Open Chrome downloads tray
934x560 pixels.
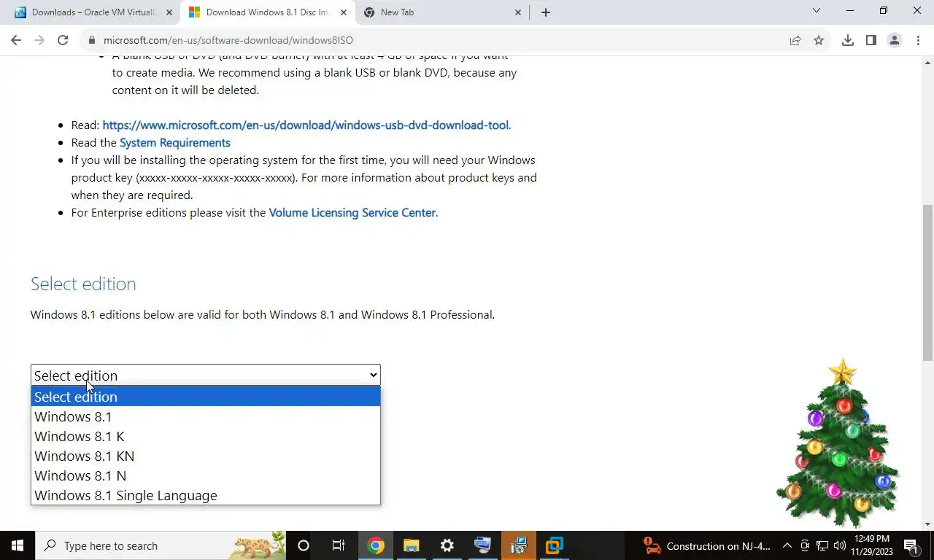pos(848,40)
